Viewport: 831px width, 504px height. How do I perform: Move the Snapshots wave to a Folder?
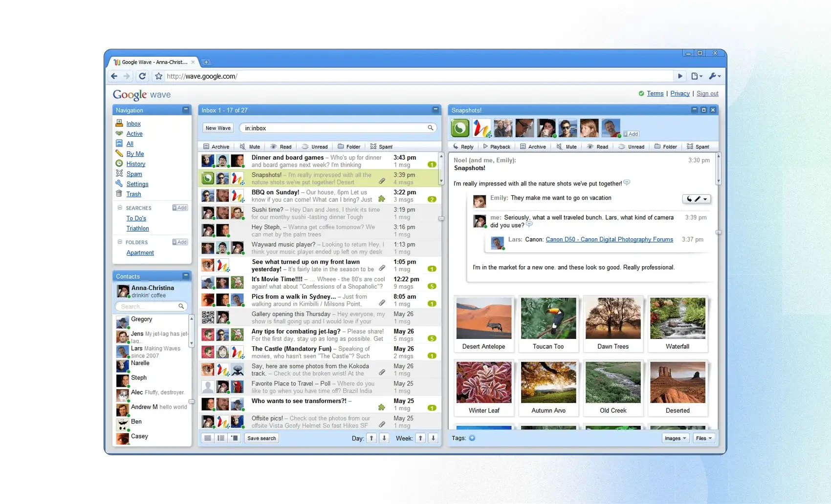tap(666, 147)
